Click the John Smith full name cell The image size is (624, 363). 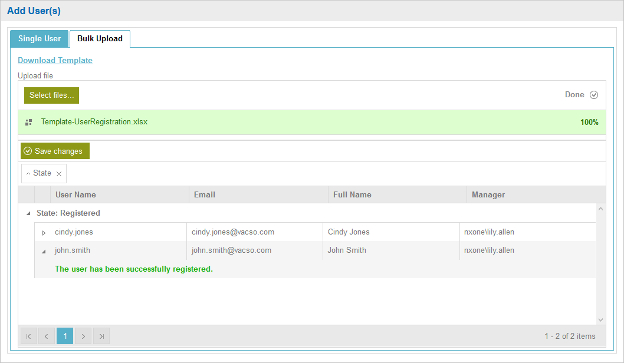tap(391, 250)
